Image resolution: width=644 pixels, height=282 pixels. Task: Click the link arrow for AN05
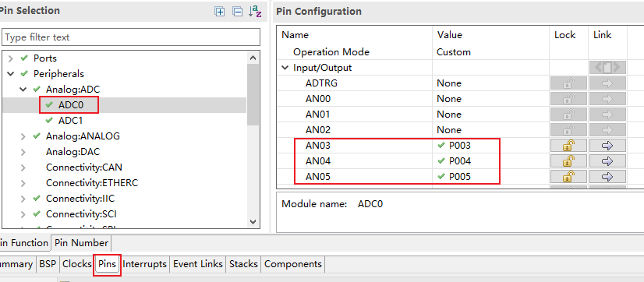(x=607, y=177)
